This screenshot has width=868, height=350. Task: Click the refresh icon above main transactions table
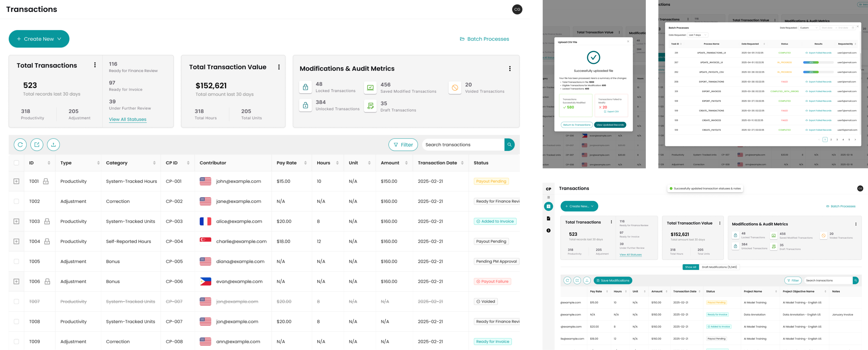pos(20,145)
